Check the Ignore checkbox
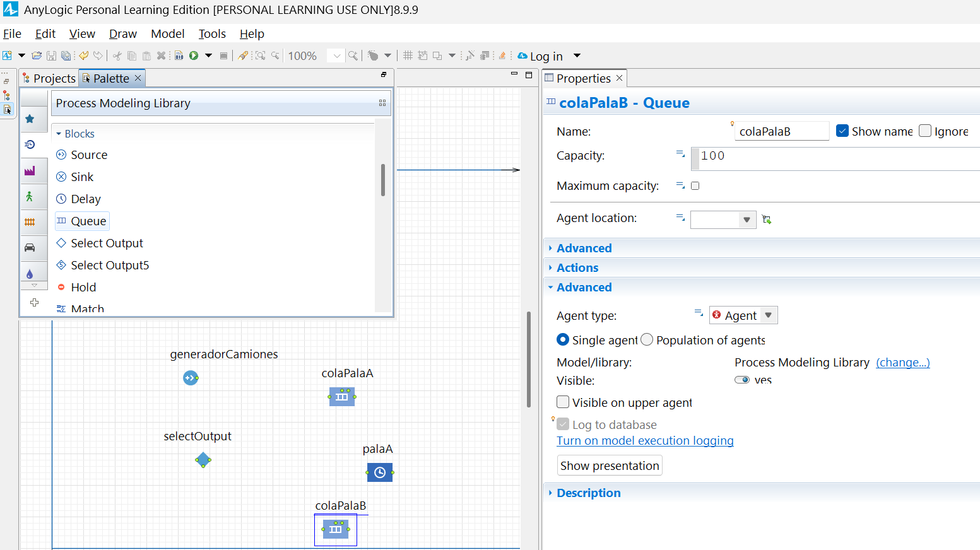Image resolution: width=980 pixels, height=550 pixels. (925, 131)
